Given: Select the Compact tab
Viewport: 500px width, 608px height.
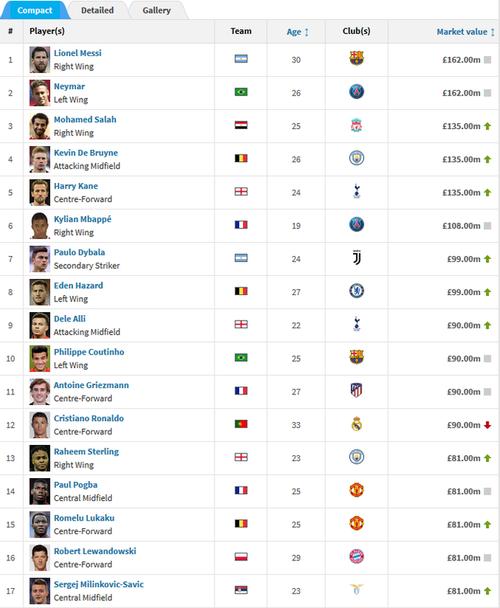Looking at the screenshot, I should point(35,10).
